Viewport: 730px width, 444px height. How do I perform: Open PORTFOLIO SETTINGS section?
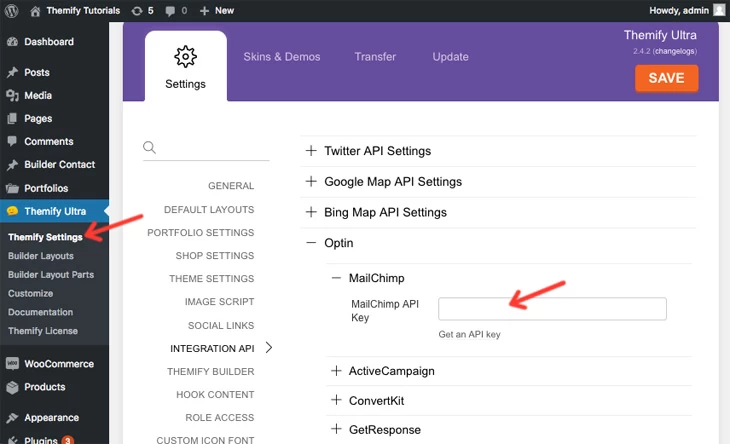[201, 232]
